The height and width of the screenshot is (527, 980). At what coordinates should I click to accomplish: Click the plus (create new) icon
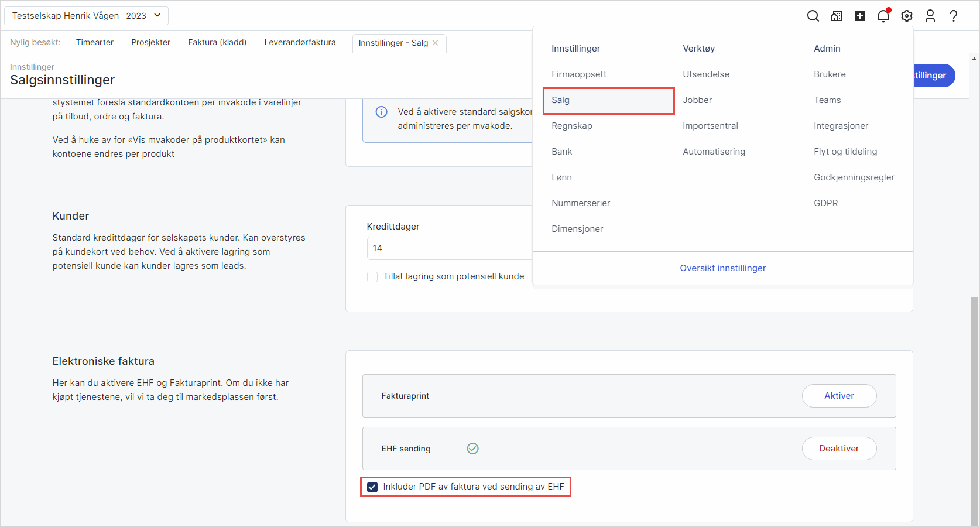[860, 16]
